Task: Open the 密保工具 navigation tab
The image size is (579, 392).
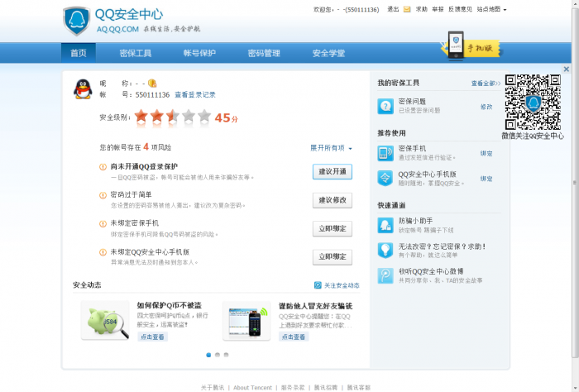Action: pos(136,53)
